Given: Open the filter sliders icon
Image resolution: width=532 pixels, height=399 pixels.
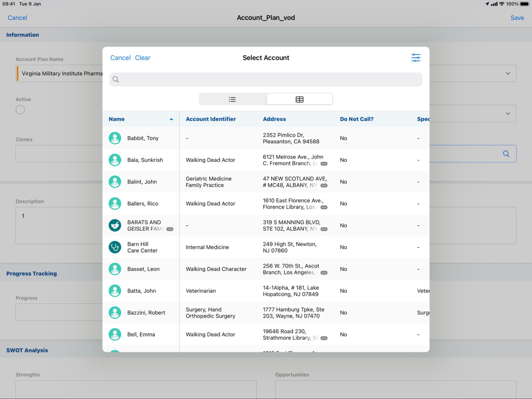Looking at the screenshot, I should pos(415,58).
